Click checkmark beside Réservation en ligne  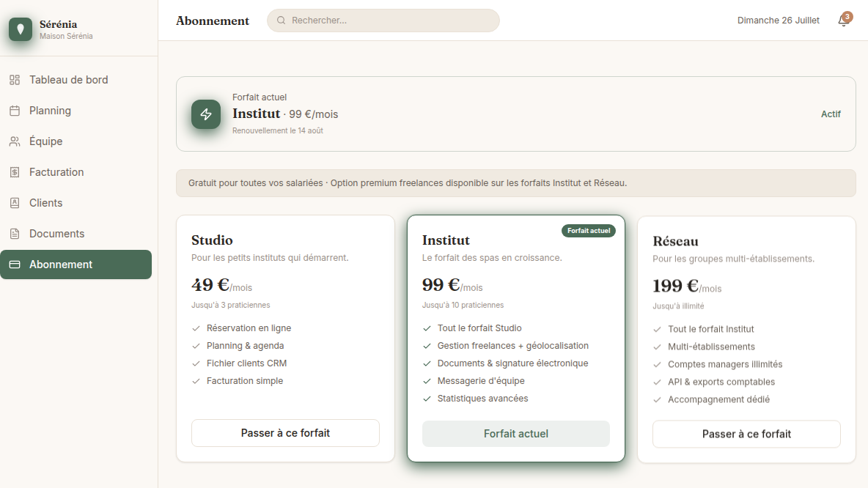click(x=196, y=328)
